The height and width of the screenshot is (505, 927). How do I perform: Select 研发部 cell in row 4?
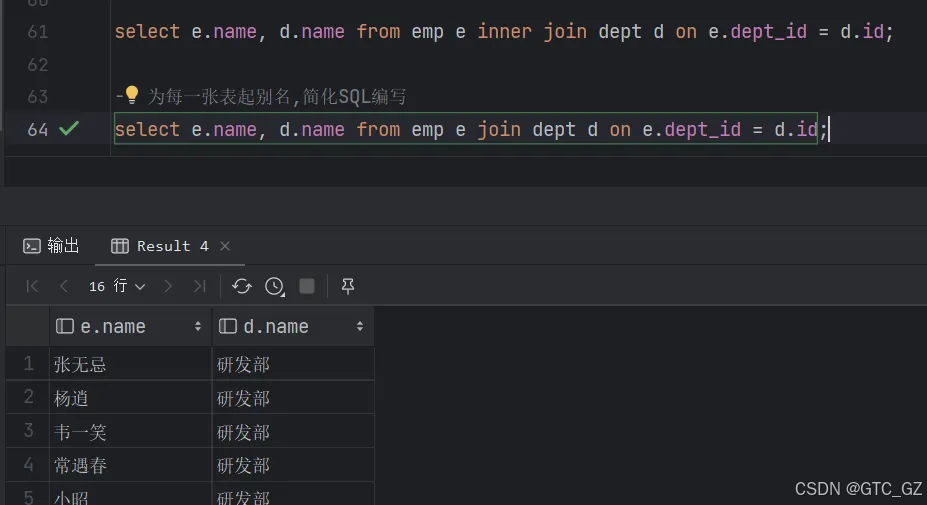coord(293,465)
